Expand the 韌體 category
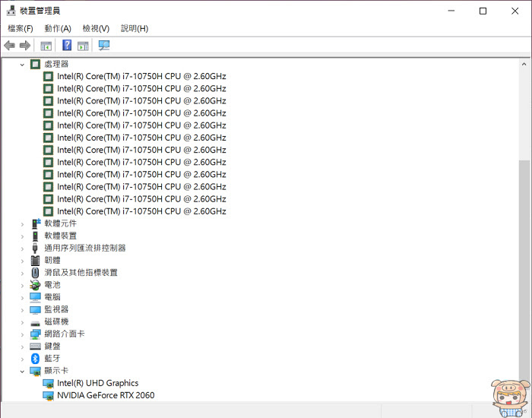The height and width of the screenshot is (418, 532). pyautogui.click(x=22, y=261)
